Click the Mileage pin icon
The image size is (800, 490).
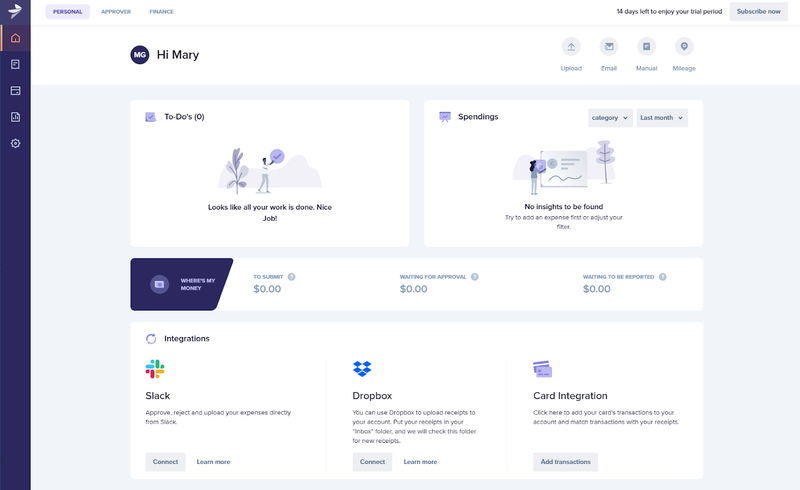(684, 46)
